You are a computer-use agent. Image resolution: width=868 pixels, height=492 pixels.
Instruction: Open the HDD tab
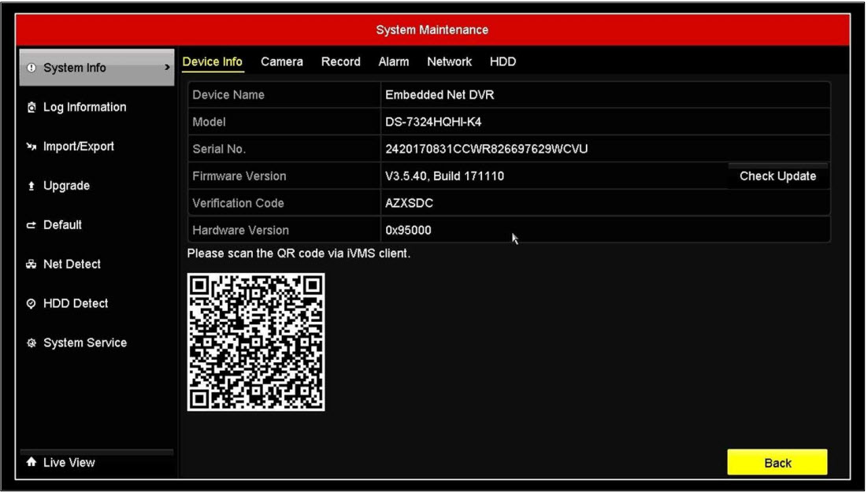[x=503, y=61]
